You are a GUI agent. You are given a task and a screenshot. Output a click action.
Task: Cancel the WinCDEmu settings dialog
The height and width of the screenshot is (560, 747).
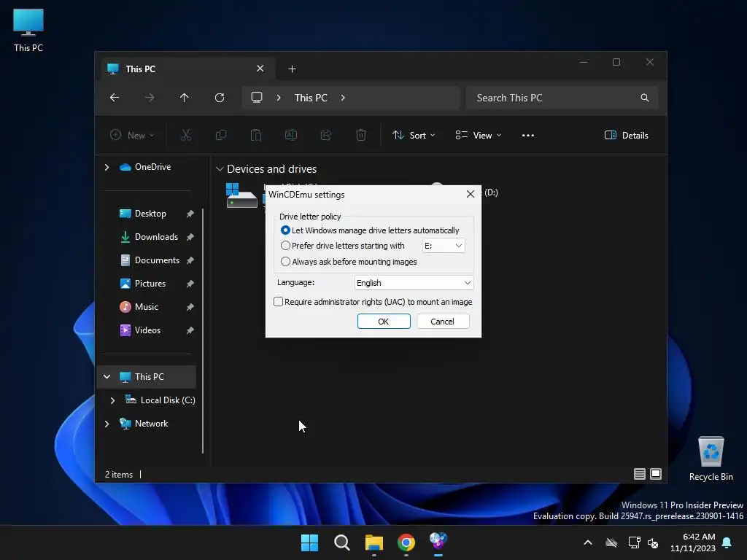[x=443, y=322]
